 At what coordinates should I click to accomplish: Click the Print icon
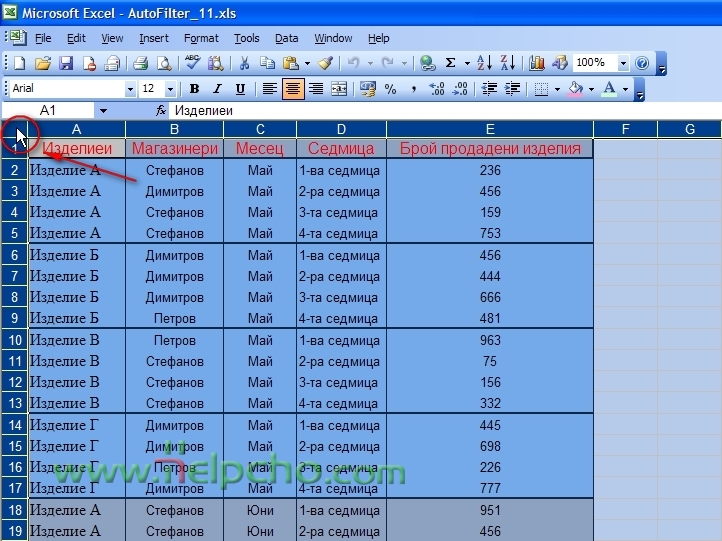tap(140, 63)
